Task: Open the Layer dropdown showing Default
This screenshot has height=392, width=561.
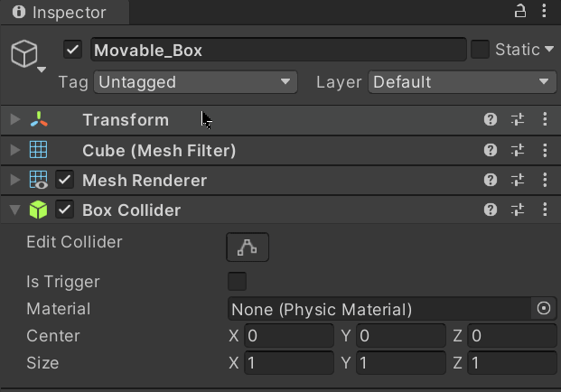Action: 463,82
